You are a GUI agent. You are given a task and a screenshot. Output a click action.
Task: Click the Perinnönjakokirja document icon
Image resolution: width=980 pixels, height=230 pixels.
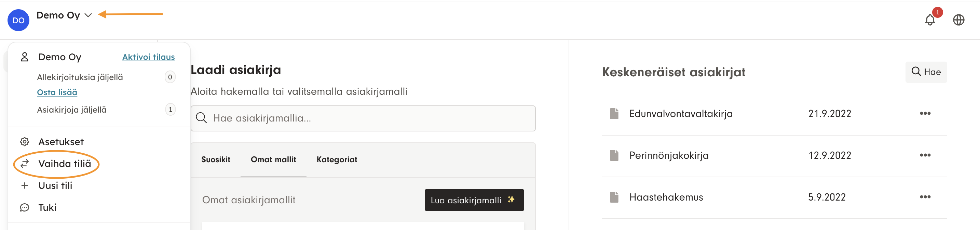click(x=614, y=155)
